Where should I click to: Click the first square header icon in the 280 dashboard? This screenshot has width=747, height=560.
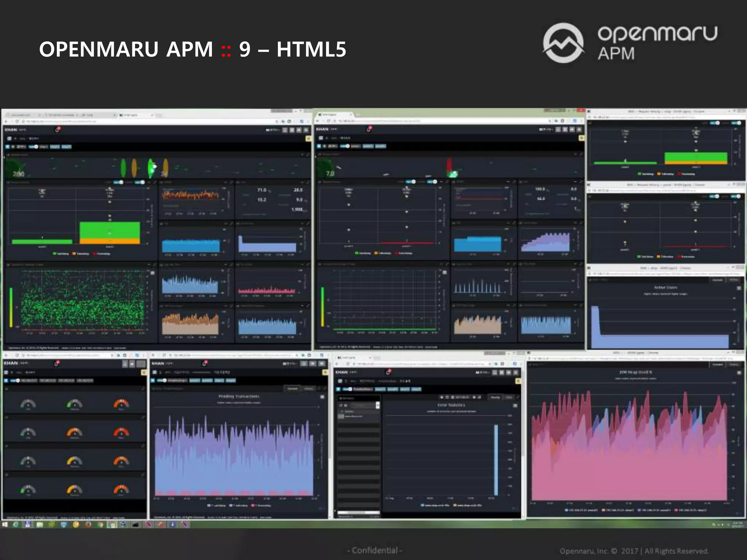285,130
